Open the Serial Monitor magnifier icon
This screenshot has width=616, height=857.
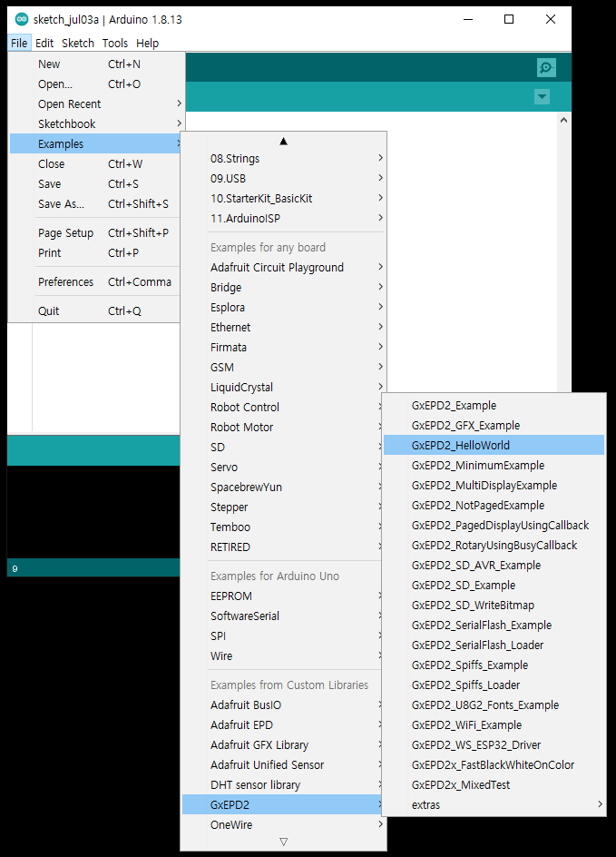546,68
